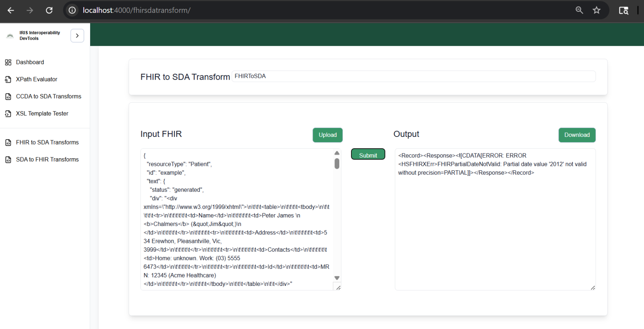The width and height of the screenshot is (644, 329).
Task: Click the CCDA to SDA Transforms icon
Action: (x=8, y=97)
